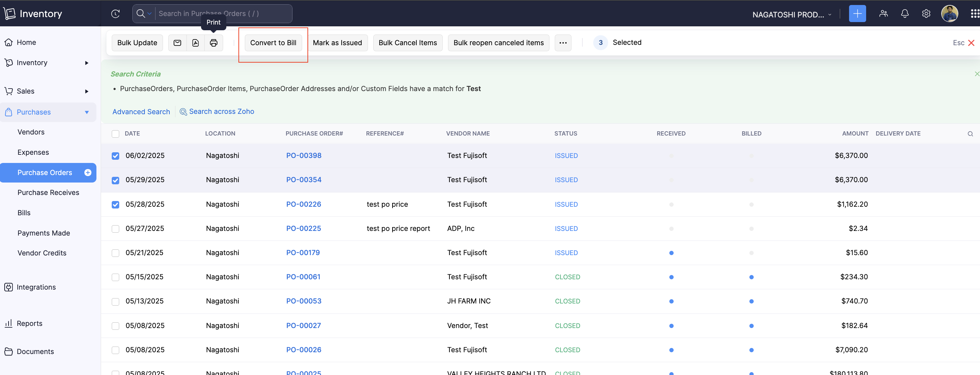
Task: Open Vendor Credits in sidebar
Action: pyautogui.click(x=42, y=253)
